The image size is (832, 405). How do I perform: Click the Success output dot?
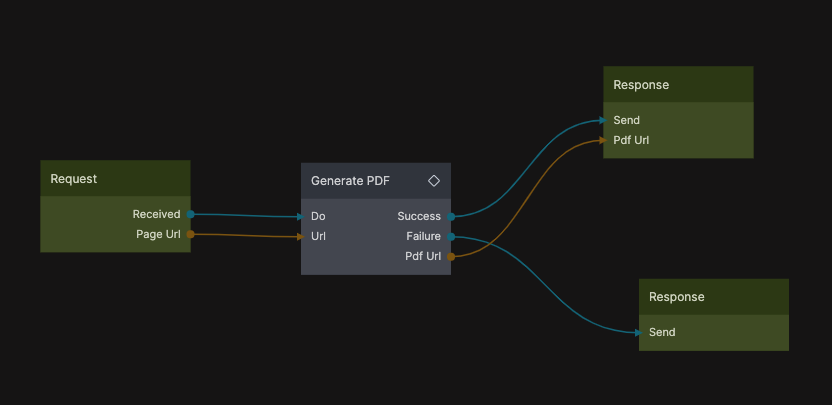(x=452, y=216)
